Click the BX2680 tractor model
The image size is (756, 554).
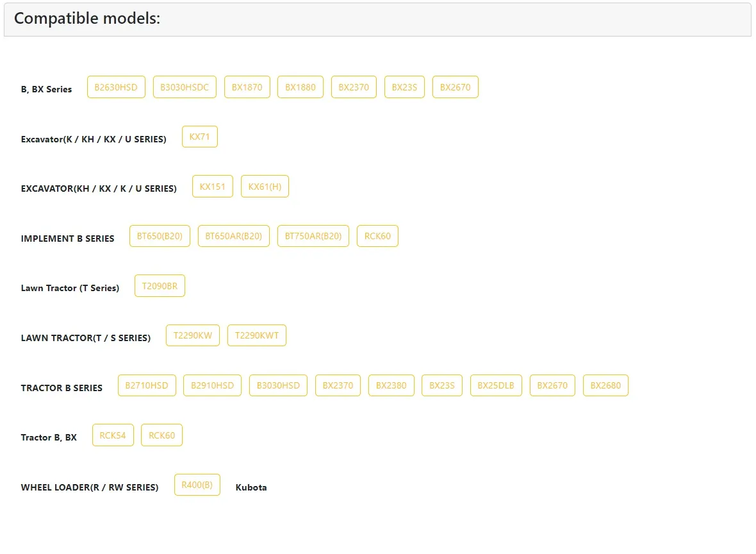(605, 385)
